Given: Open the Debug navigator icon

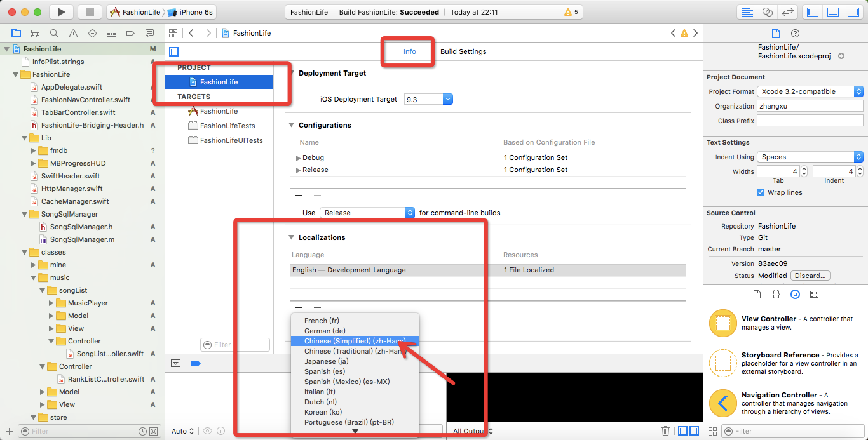Looking at the screenshot, I should click(x=111, y=33).
